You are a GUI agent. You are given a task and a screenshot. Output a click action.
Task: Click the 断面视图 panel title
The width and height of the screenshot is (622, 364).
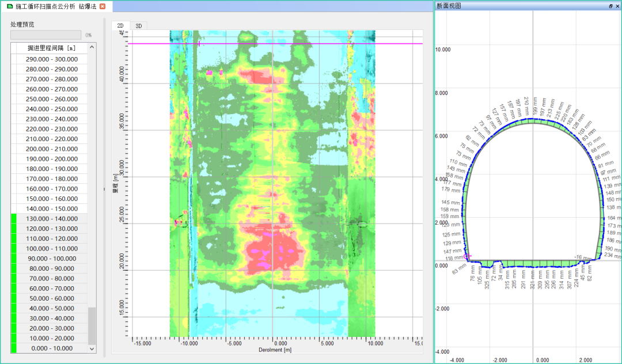pyautogui.click(x=449, y=6)
